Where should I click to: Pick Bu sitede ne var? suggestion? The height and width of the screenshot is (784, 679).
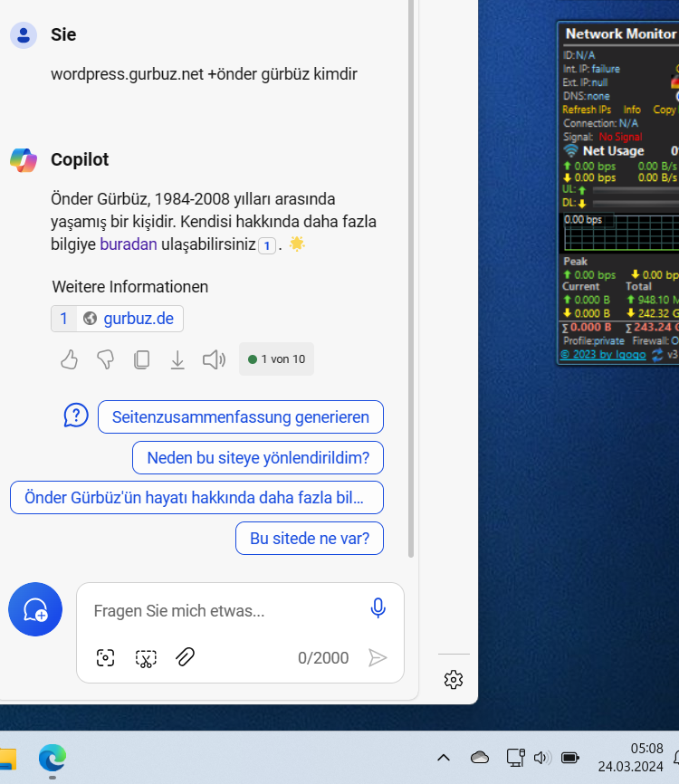[x=310, y=539]
